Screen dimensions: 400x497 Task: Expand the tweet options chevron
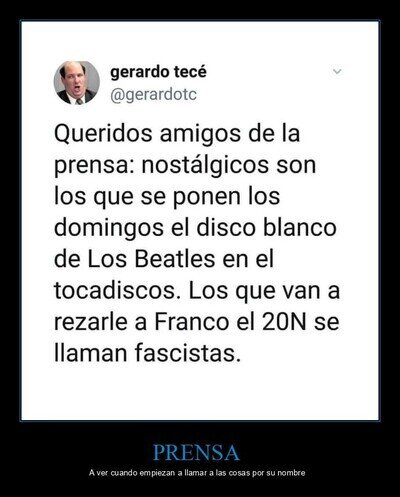pos(337,71)
